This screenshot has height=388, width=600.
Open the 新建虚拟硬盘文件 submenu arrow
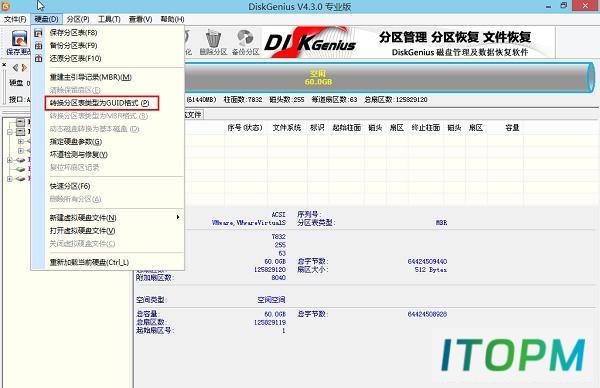(x=178, y=217)
